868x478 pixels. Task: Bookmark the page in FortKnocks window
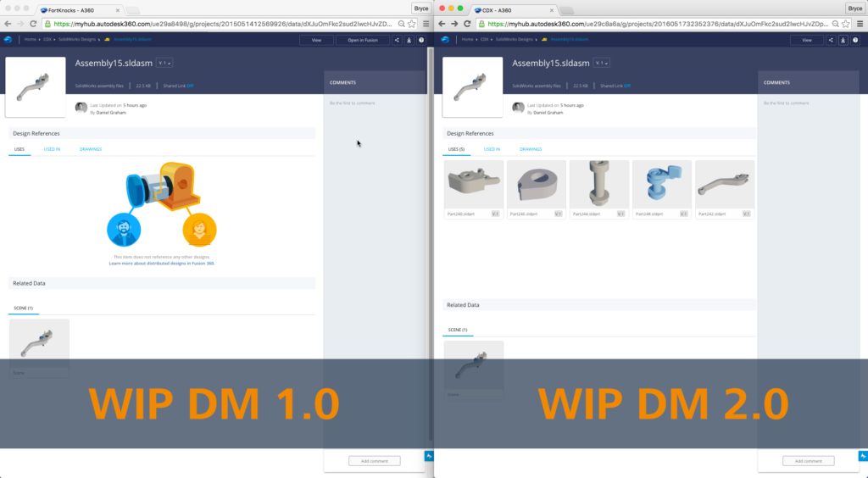click(412, 24)
